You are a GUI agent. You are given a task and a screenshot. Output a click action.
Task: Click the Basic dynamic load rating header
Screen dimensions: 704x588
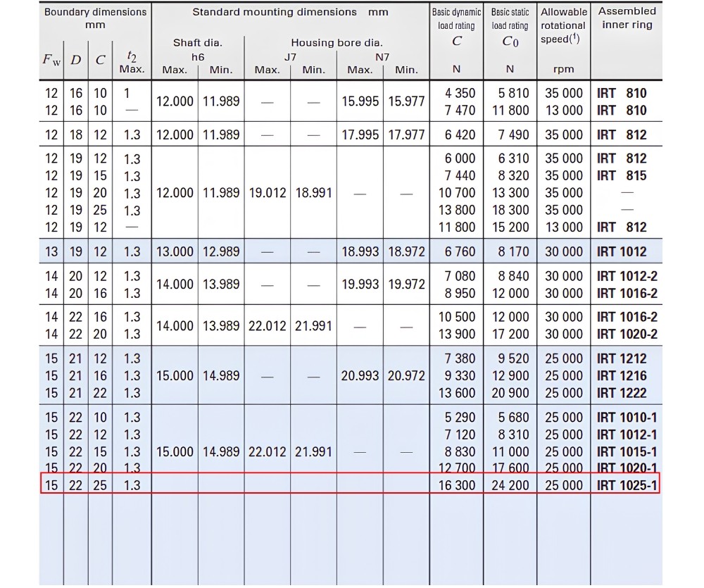(456, 27)
